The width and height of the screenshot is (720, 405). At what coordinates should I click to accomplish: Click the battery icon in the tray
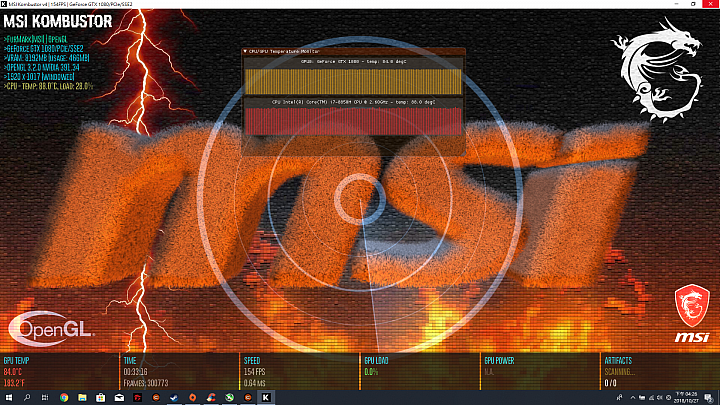point(642,398)
